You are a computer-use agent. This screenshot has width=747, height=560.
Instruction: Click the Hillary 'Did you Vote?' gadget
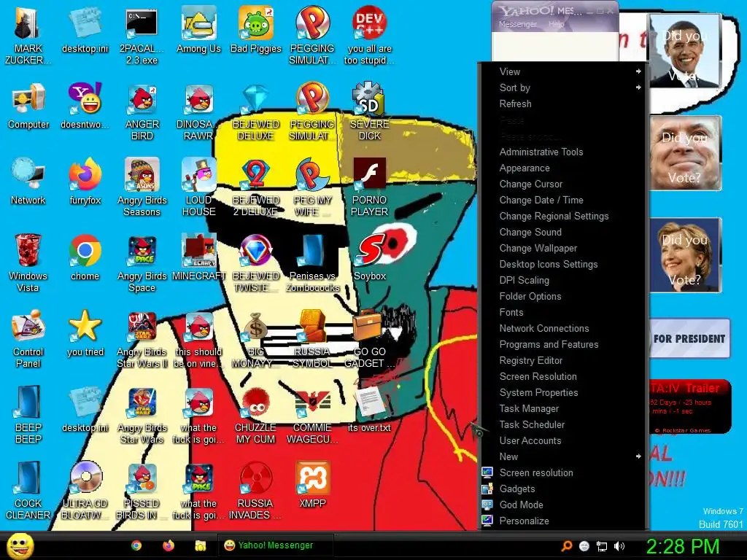[x=686, y=256]
